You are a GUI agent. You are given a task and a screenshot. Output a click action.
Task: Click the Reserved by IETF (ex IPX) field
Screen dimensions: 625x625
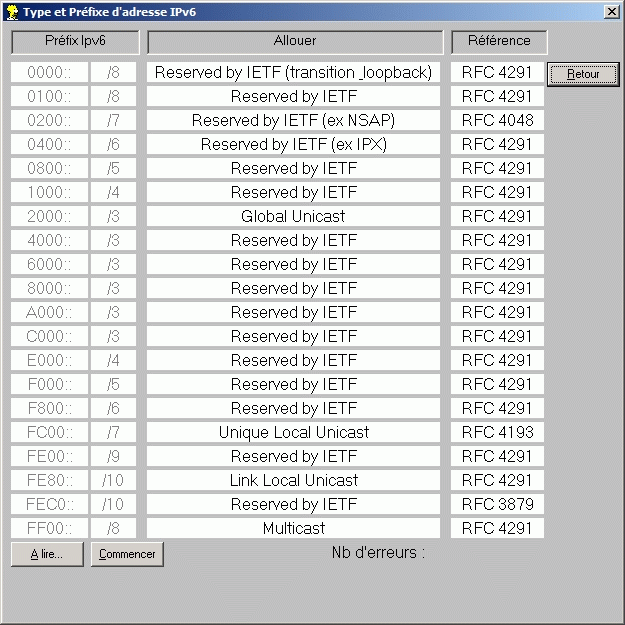click(293, 145)
